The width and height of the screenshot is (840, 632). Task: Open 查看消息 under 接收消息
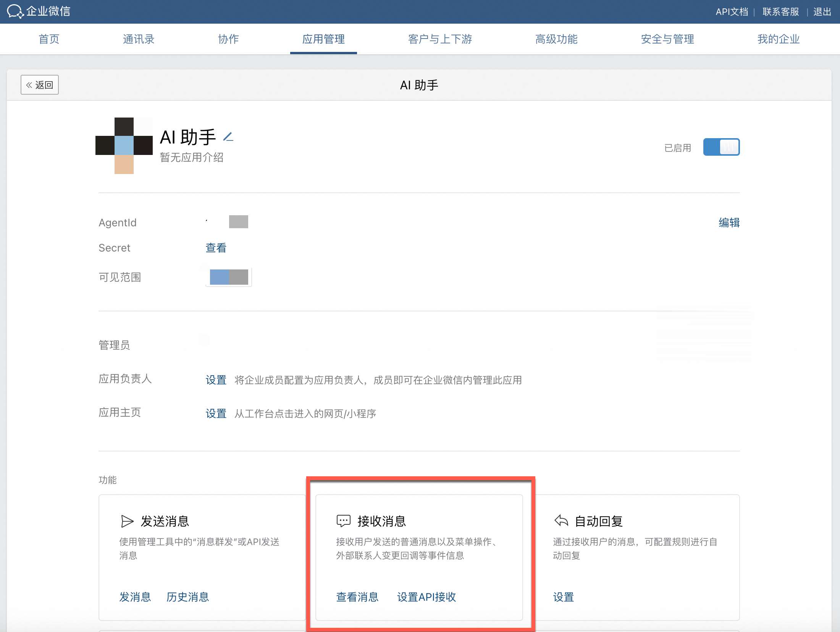(357, 597)
